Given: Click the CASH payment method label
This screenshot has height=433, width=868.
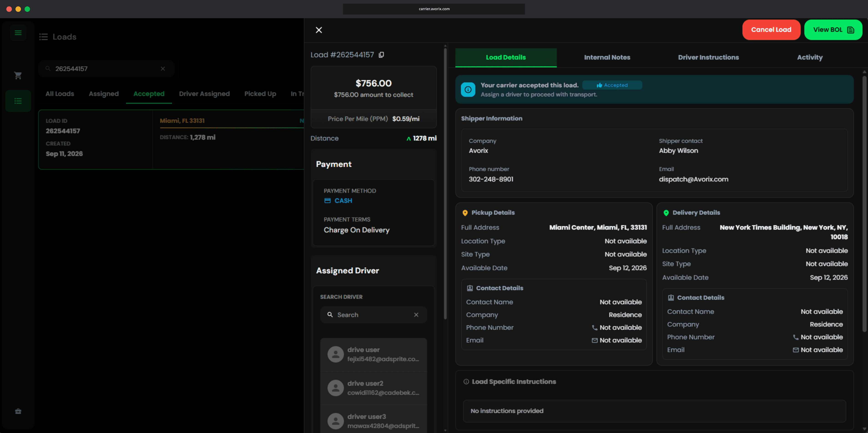Looking at the screenshot, I should pos(343,201).
